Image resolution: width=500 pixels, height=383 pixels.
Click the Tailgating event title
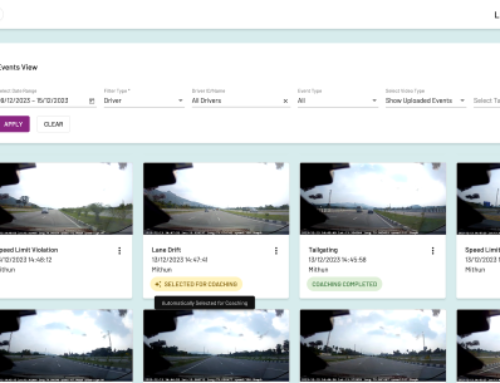click(x=323, y=250)
